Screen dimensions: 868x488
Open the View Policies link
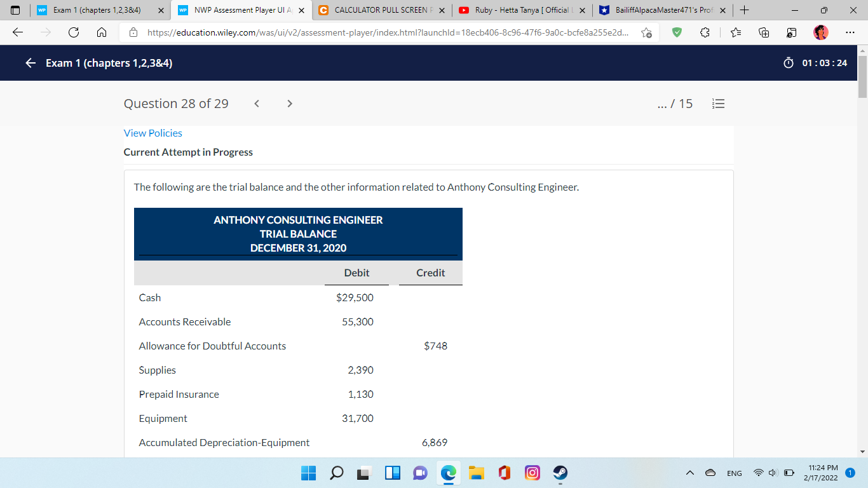[x=153, y=133]
